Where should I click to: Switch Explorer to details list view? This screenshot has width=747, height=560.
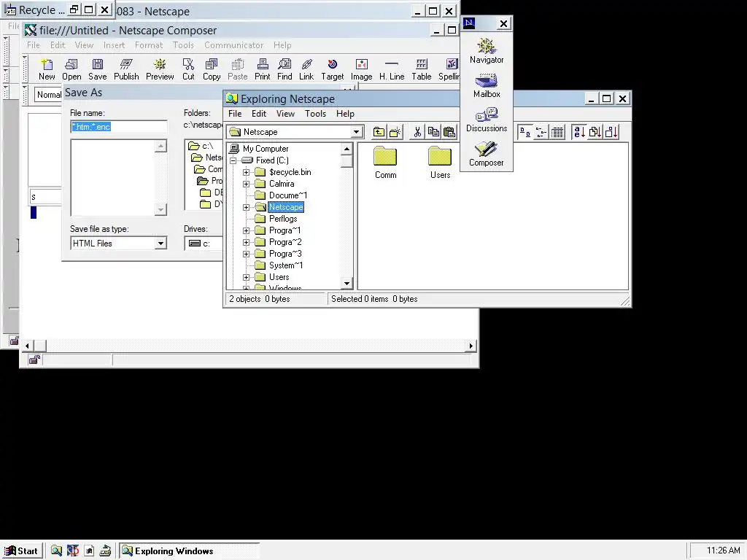(557, 132)
